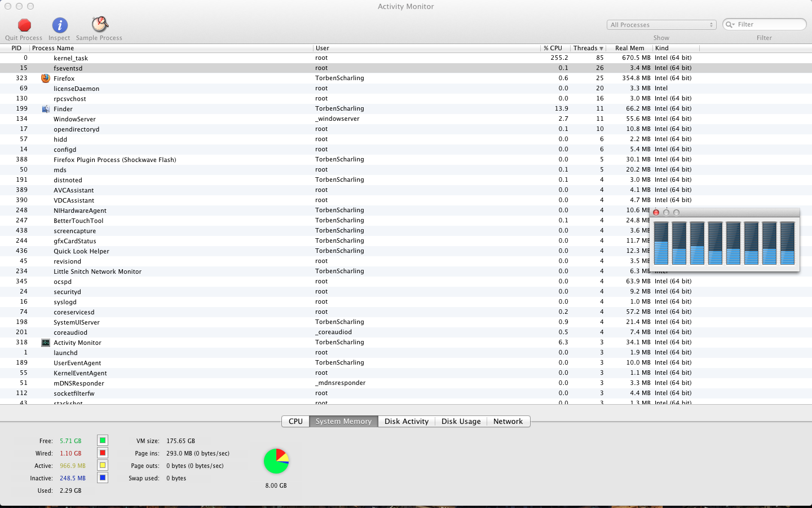Select the VDCAssistant process row

(406, 200)
